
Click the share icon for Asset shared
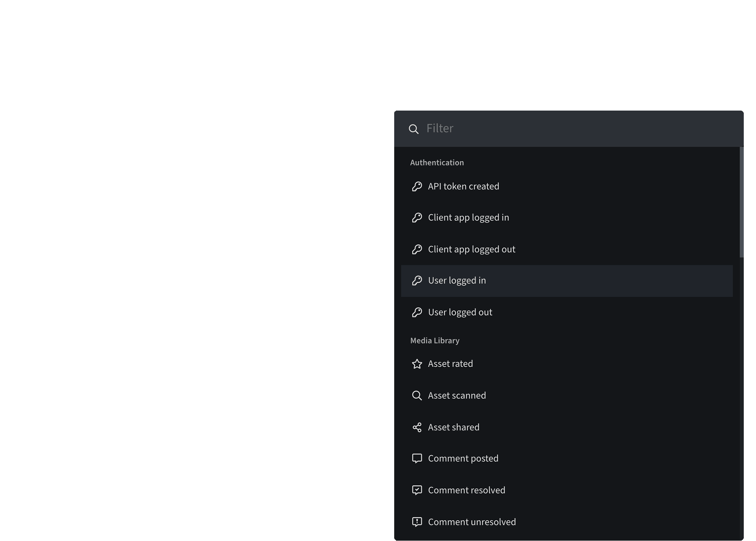[x=417, y=427]
